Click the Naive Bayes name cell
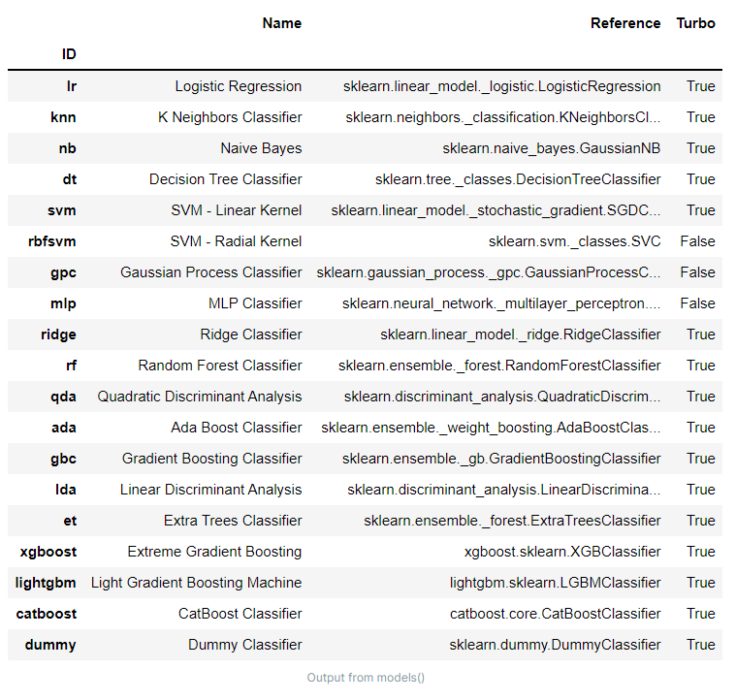Screen dimensions: 736x700 tap(261, 147)
